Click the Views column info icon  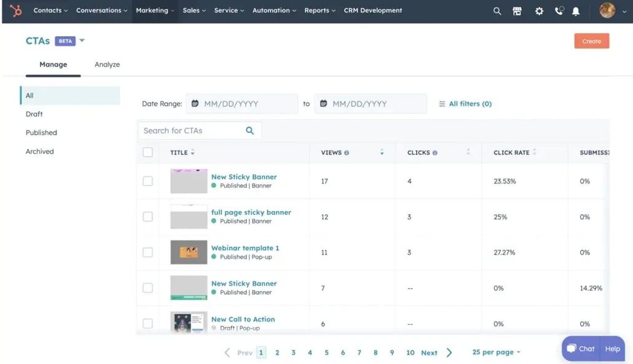click(347, 153)
